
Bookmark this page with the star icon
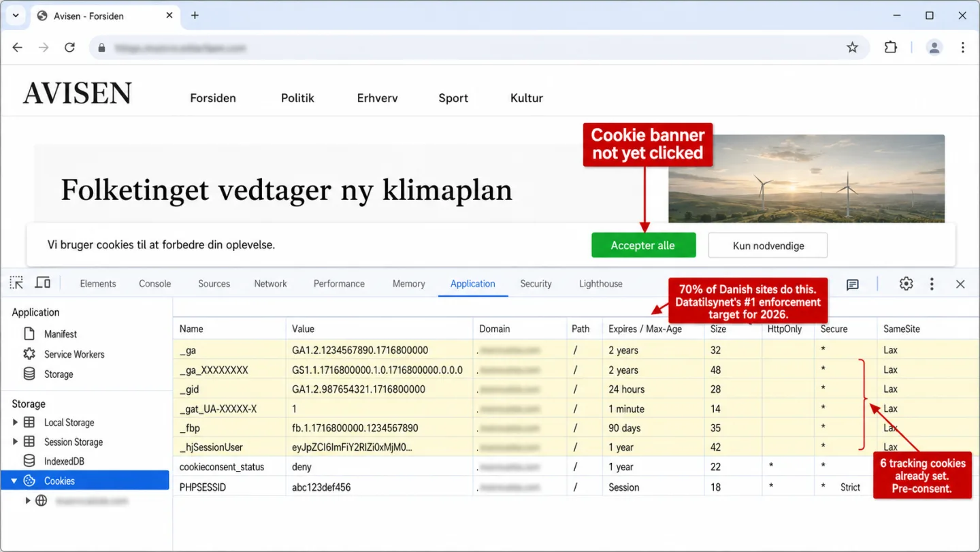(852, 48)
